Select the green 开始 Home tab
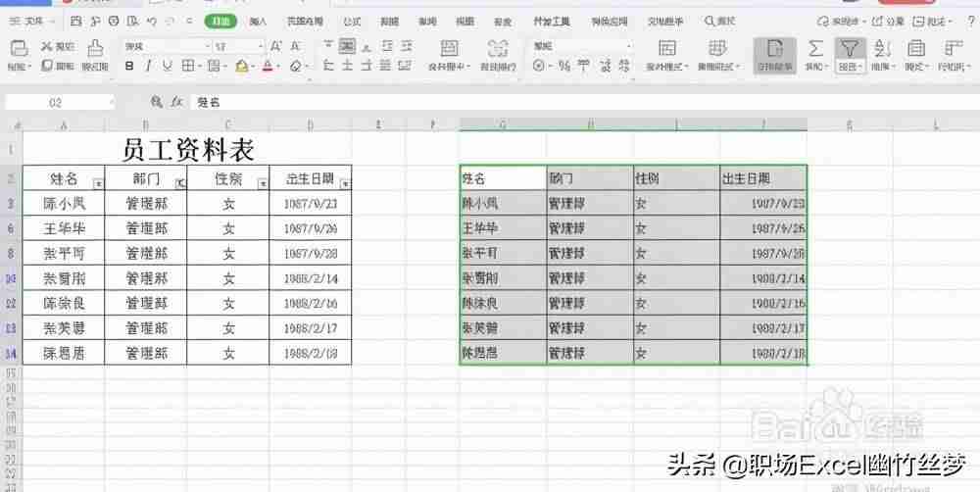 pyautogui.click(x=220, y=22)
